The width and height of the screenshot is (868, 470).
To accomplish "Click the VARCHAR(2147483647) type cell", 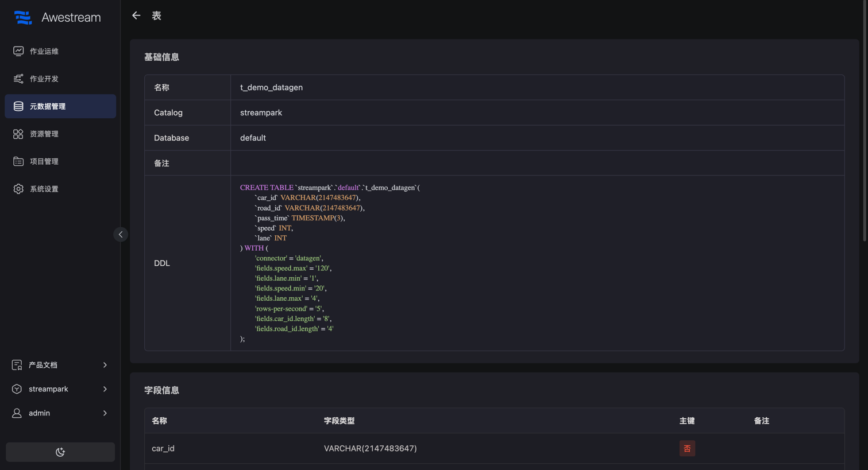I will (x=370, y=448).
